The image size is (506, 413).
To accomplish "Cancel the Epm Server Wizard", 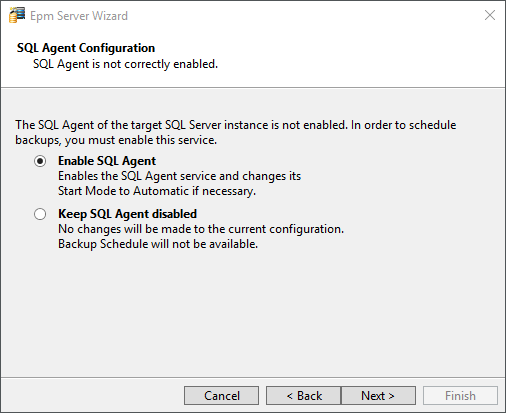I will tap(221, 396).
